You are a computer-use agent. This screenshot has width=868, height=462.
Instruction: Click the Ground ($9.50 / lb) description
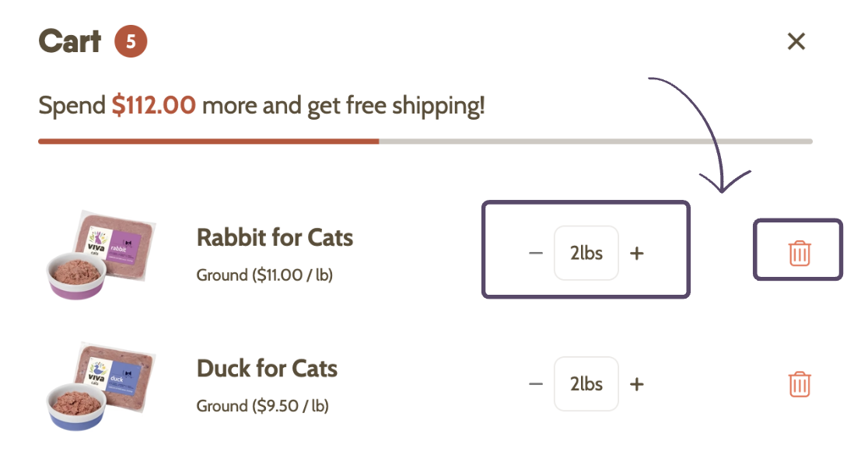(262, 406)
